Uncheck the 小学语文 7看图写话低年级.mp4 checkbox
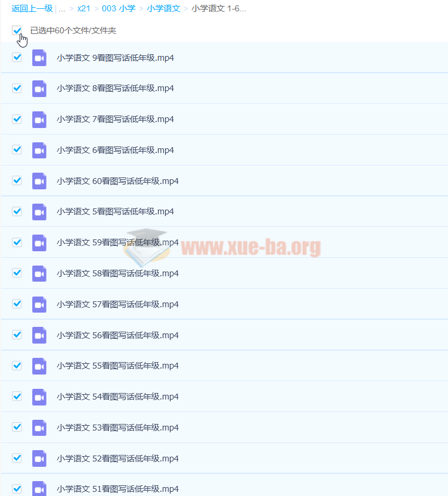The width and height of the screenshot is (448, 496). [x=17, y=119]
